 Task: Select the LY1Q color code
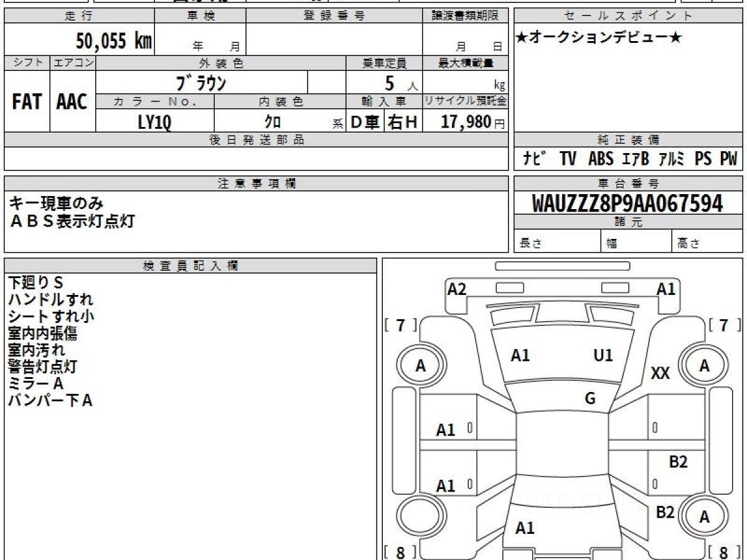pos(154,122)
